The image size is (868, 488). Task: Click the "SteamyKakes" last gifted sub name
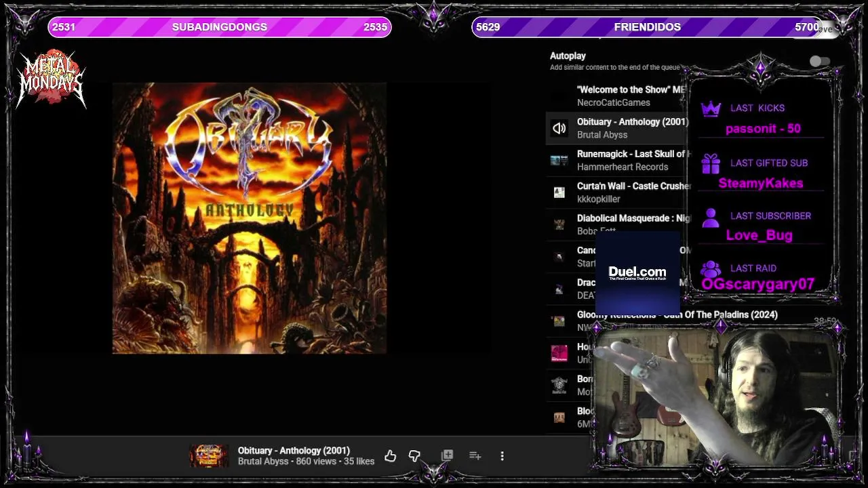761,183
